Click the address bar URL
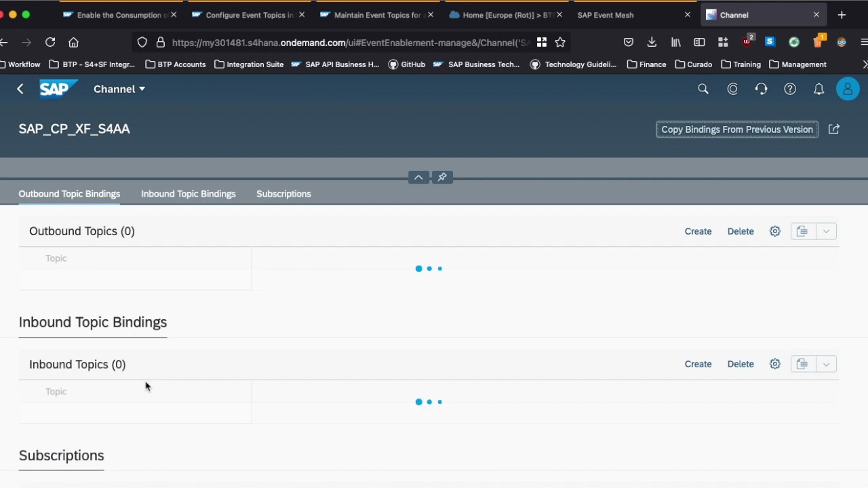Image resolution: width=868 pixels, height=488 pixels. point(349,43)
